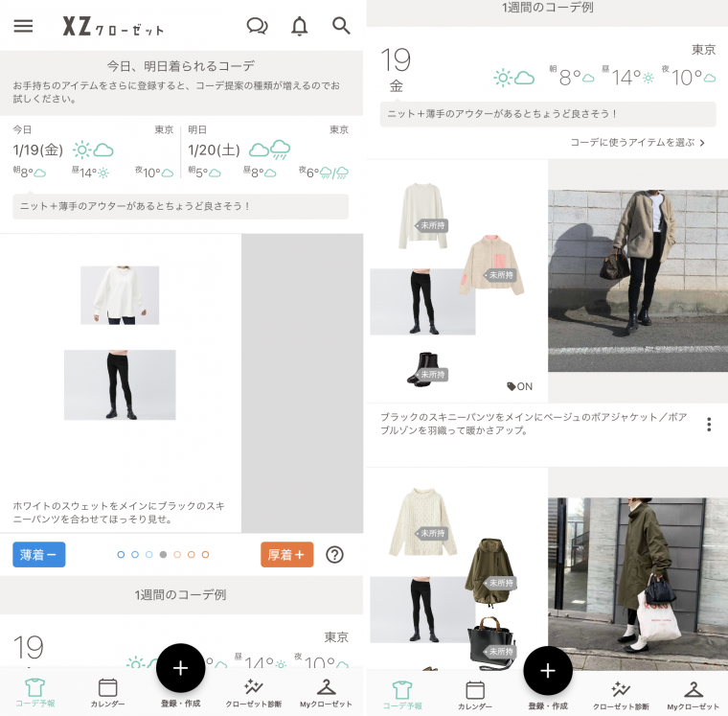
Task: Open クローゼット診断 tab in left screen
Action: click(254, 692)
